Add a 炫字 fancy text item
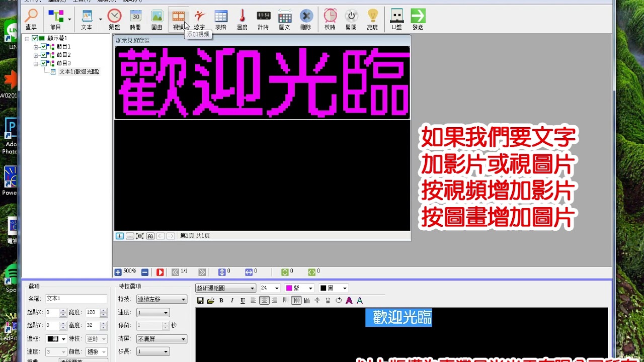 click(x=199, y=20)
